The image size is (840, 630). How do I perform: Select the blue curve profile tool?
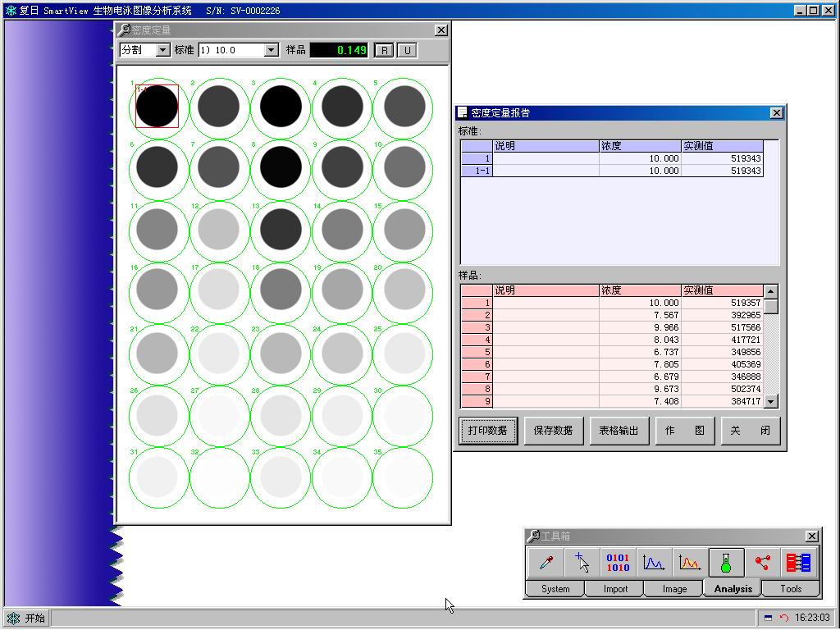click(654, 563)
